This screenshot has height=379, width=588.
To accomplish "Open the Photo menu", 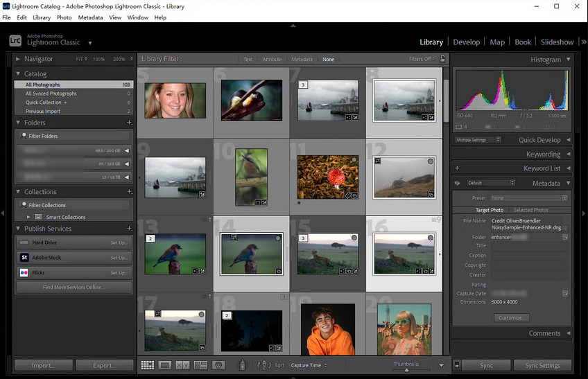I will 64,17.
